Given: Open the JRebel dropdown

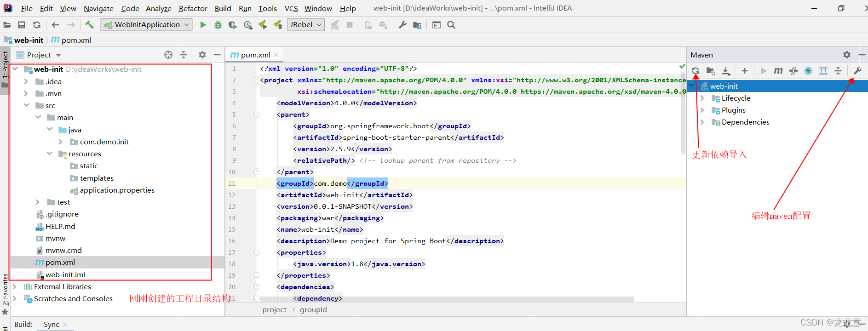Looking at the screenshot, I should tap(306, 25).
